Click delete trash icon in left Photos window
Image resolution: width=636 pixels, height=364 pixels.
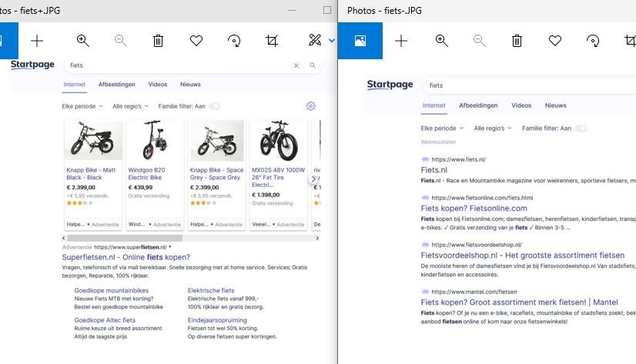158,41
